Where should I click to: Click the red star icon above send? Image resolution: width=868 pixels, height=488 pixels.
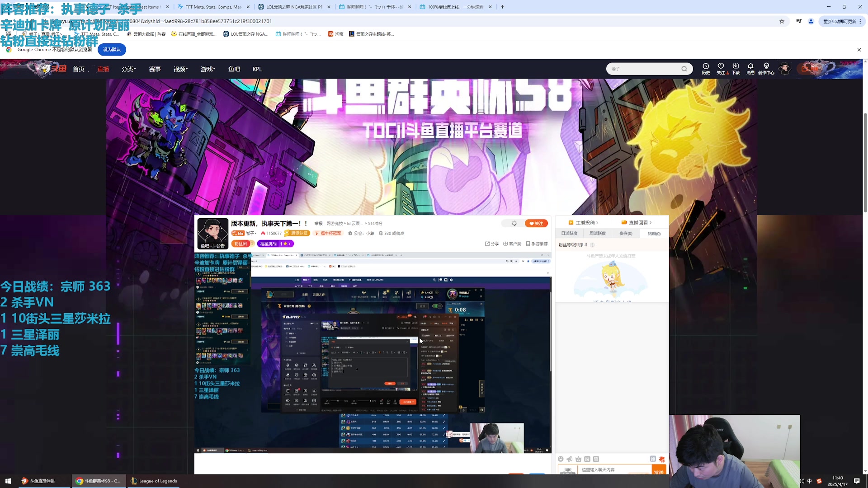[x=662, y=459]
